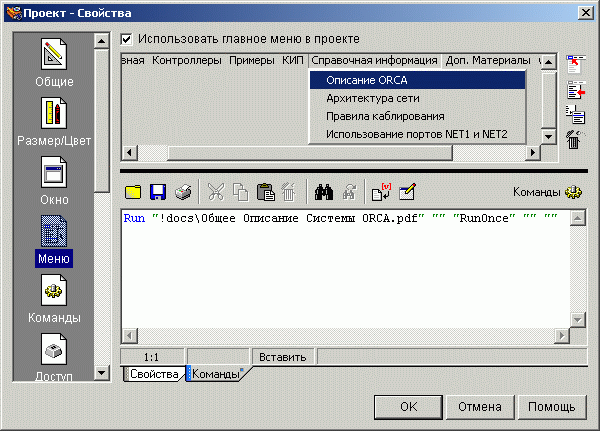
Task: Open help with the Помощь button
Action: tap(551, 407)
